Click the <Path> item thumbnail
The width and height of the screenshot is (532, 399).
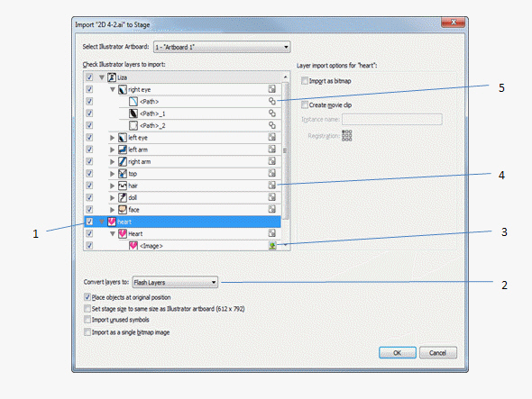coord(133,102)
